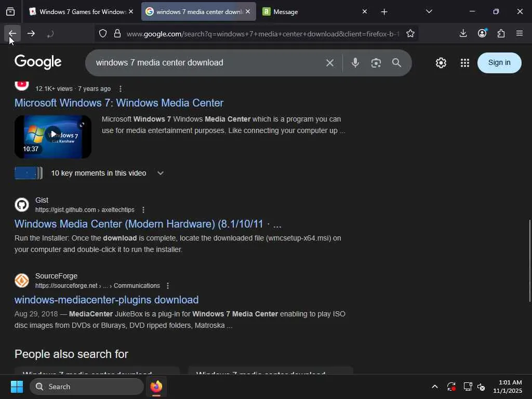
Task: Go back with the browser back arrow
Action: click(12, 34)
